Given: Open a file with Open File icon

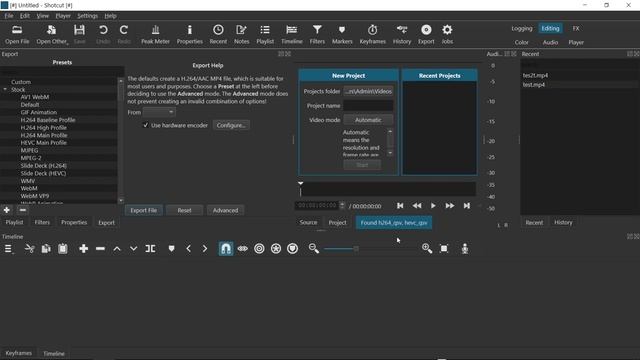Looking at the screenshot, I should (17, 34).
